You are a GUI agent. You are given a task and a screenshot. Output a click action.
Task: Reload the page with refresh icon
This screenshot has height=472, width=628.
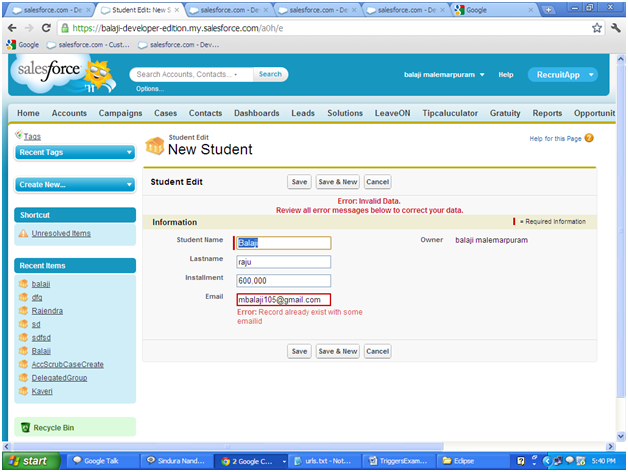click(x=46, y=28)
